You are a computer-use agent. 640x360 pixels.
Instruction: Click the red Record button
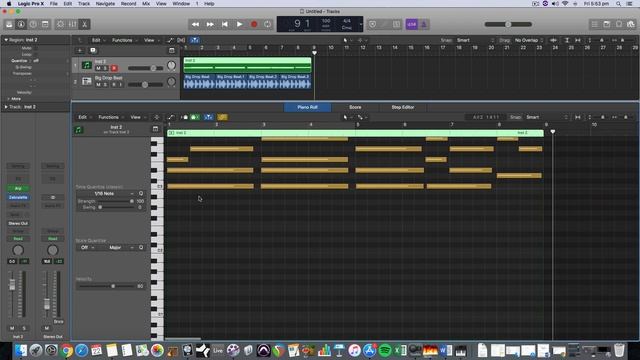(x=254, y=24)
